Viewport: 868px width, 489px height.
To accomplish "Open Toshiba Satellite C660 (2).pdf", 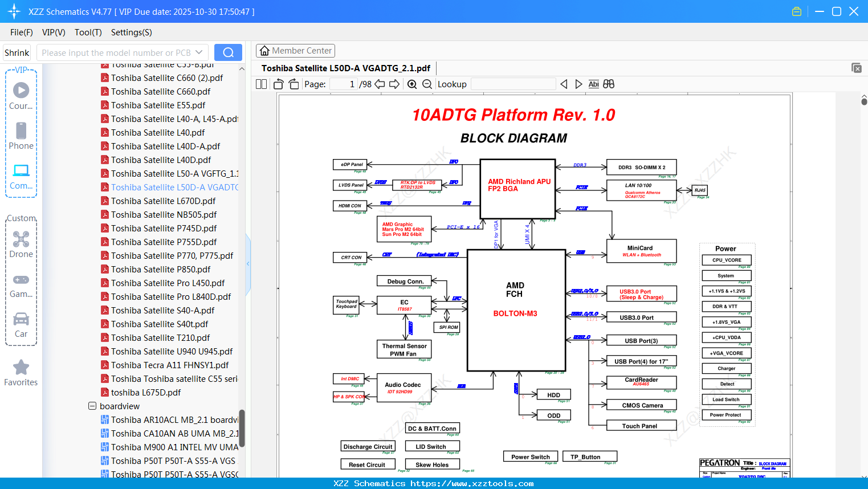I will (x=167, y=78).
